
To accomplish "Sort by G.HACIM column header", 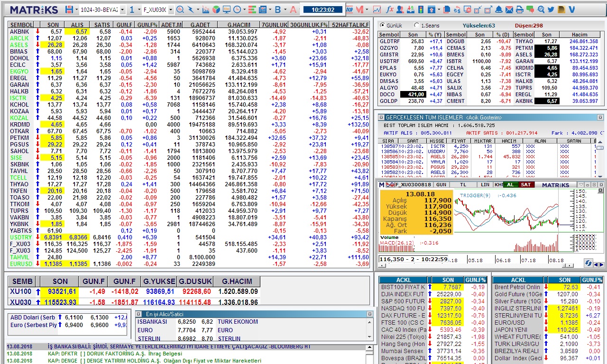I will coord(239,25).
